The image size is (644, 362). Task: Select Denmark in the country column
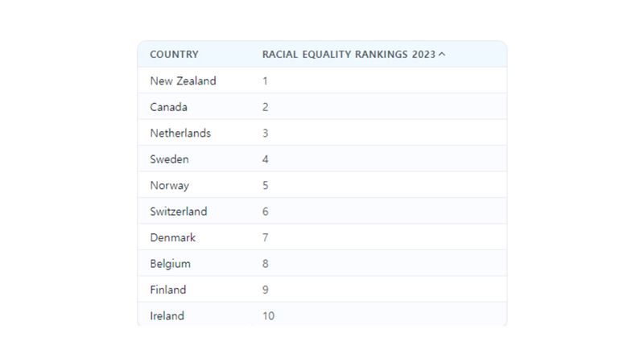pos(172,238)
